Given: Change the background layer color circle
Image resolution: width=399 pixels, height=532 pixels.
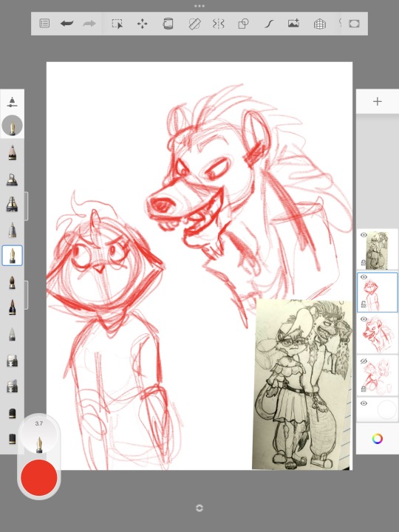Looking at the screenshot, I should pos(386,409).
